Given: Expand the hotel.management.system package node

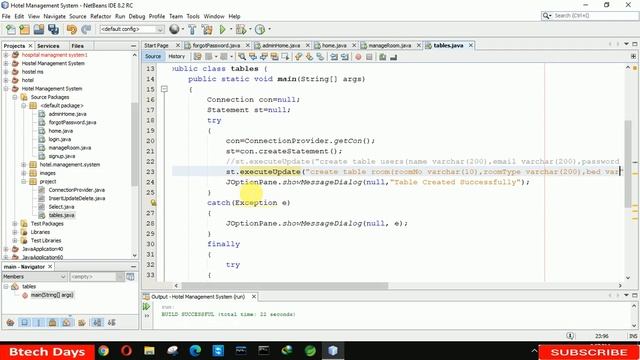Looking at the screenshot, I should 24,164.
